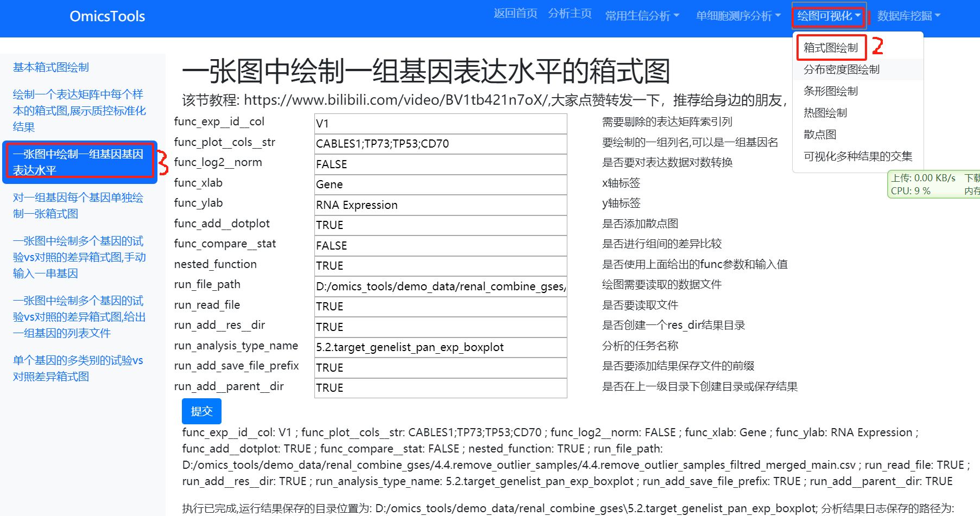The image size is (980, 516).
Task: Click the 执行已完成 result path text
Action: pos(568,508)
